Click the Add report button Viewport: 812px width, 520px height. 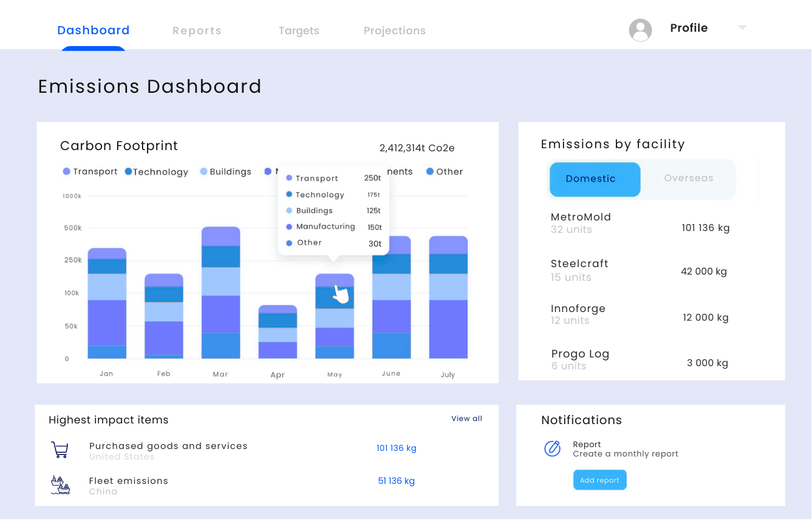point(600,480)
